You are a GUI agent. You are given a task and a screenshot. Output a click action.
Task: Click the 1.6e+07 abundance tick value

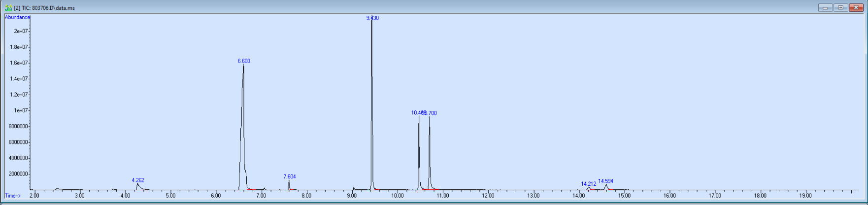tap(19, 63)
